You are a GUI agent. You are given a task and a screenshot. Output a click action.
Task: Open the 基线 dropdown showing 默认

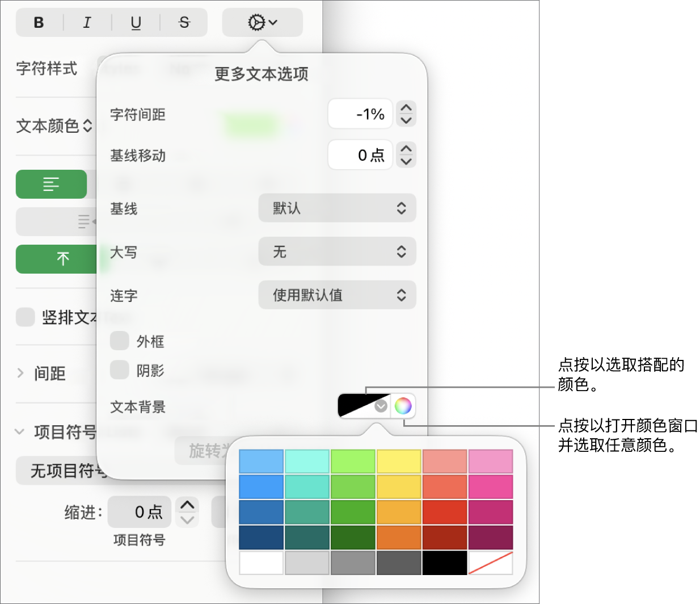(337, 208)
